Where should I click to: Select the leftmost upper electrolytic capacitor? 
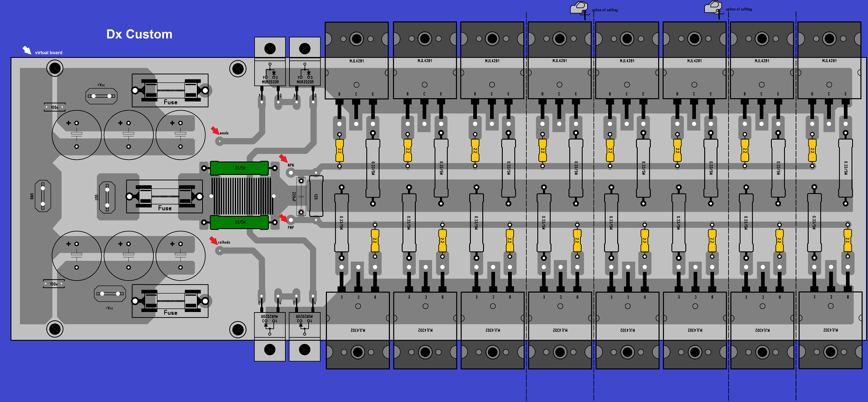(x=76, y=135)
